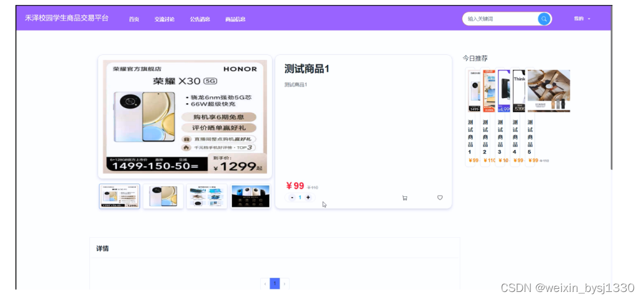Click the 详情 section heading
This screenshot has height=300, width=644.
point(103,249)
